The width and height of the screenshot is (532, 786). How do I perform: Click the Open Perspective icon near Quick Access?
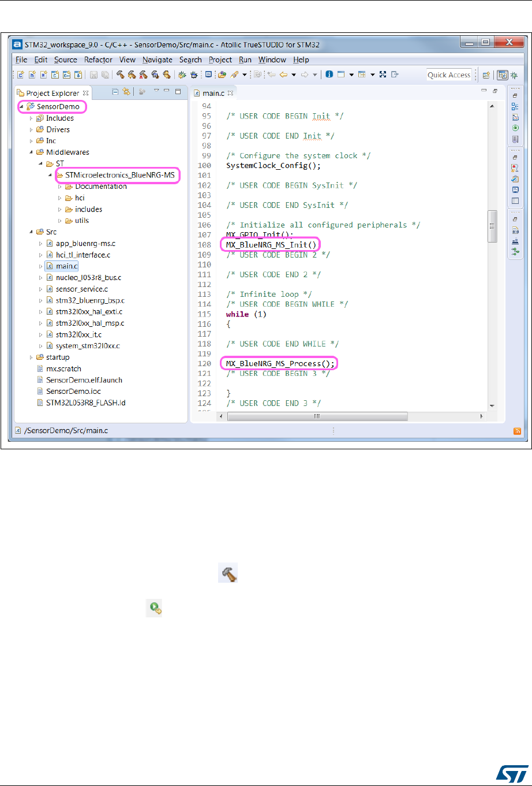[486, 75]
